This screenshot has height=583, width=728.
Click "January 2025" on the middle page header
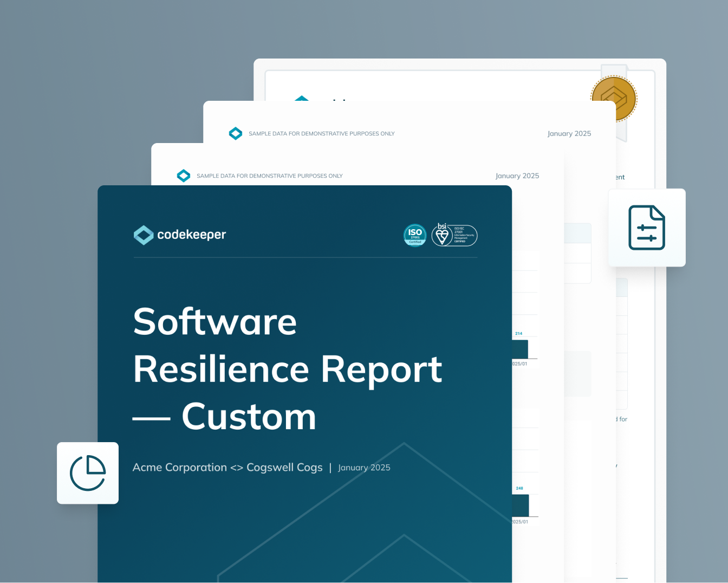(x=569, y=133)
